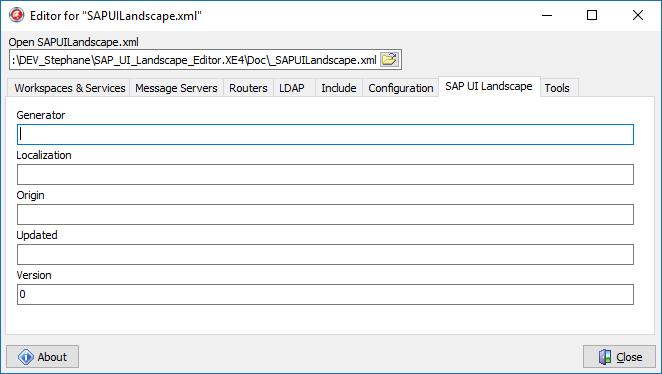Screen dimensions: 662x374
Task: Click the Close button door icon
Action: (x=605, y=357)
